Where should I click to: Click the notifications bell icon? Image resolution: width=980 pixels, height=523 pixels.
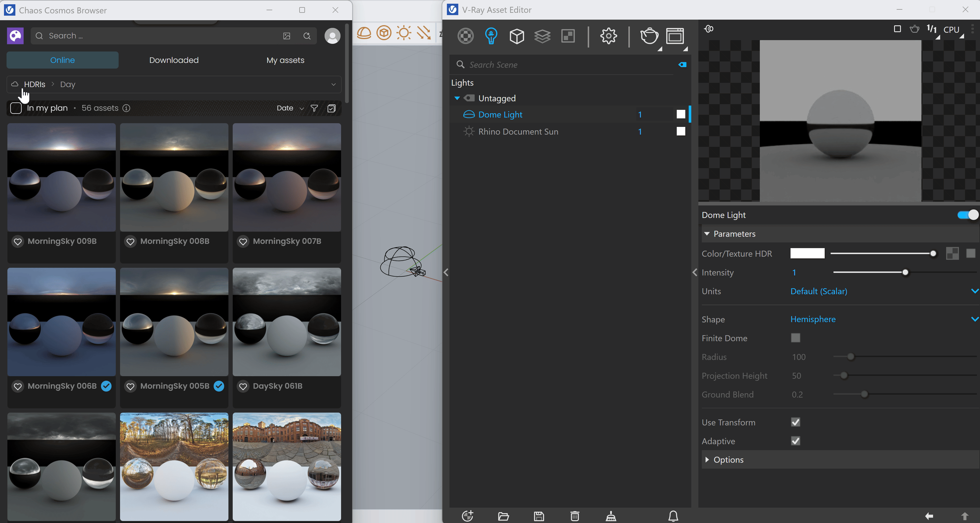pyautogui.click(x=673, y=516)
